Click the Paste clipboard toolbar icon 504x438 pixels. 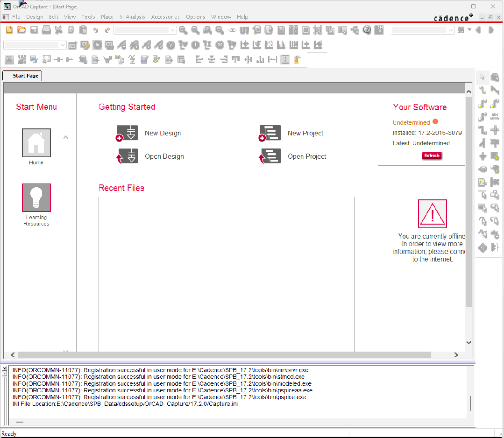83,30
